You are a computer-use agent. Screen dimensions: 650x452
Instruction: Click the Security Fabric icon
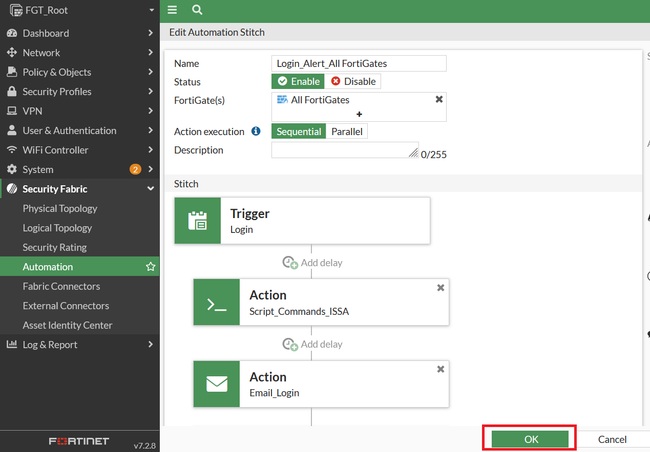click(12, 189)
